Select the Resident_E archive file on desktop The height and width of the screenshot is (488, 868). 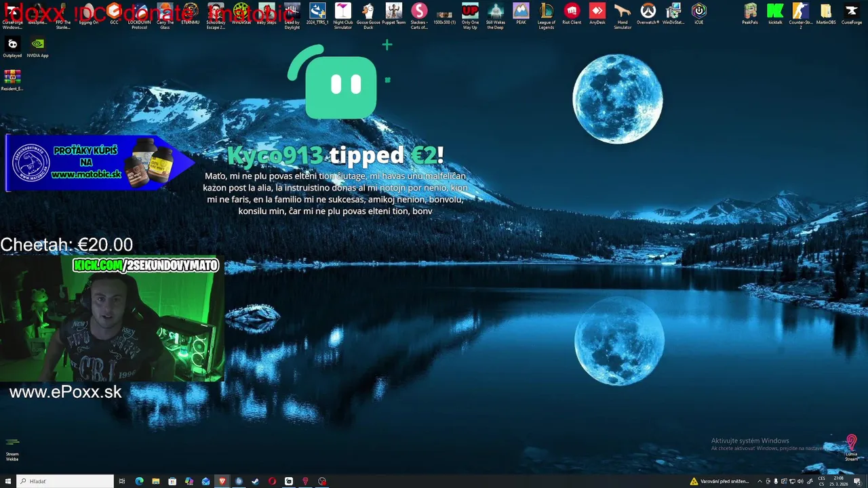coord(12,80)
